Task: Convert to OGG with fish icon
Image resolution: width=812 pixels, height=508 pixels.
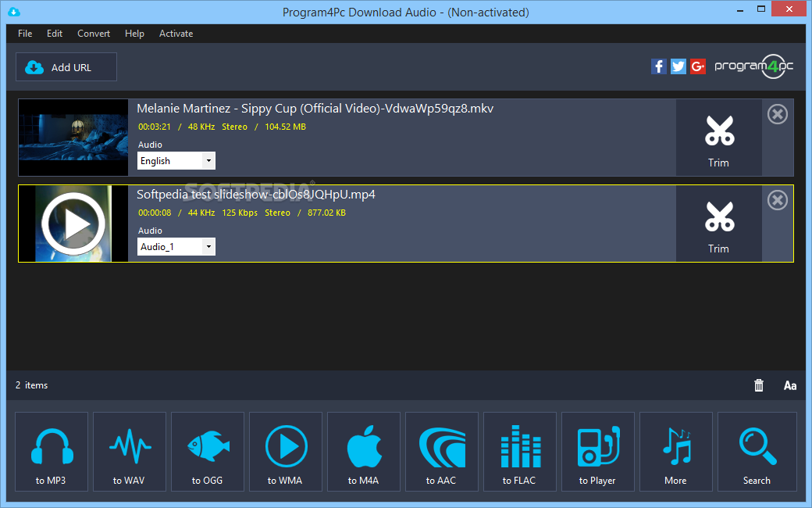Action: pyautogui.click(x=208, y=452)
